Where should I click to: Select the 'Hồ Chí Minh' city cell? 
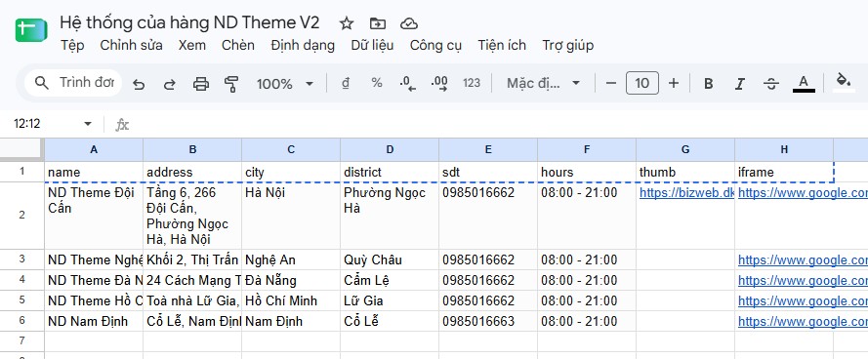[x=291, y=300]
